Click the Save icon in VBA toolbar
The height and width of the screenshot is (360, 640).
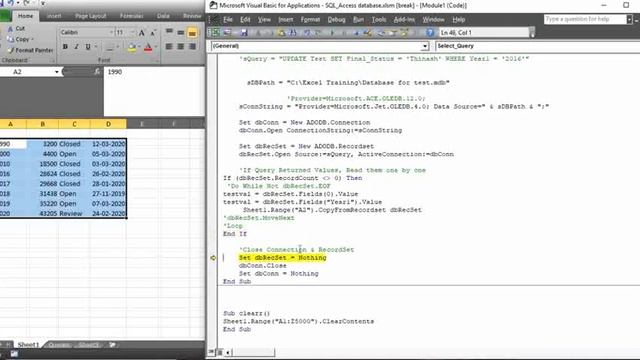point(244,33)
